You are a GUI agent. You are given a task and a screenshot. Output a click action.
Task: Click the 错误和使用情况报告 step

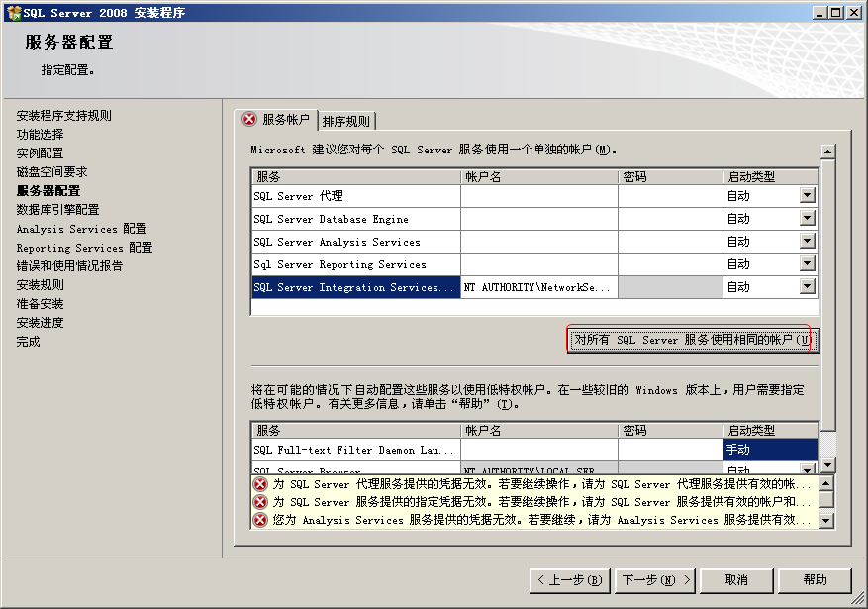[69, 265]
